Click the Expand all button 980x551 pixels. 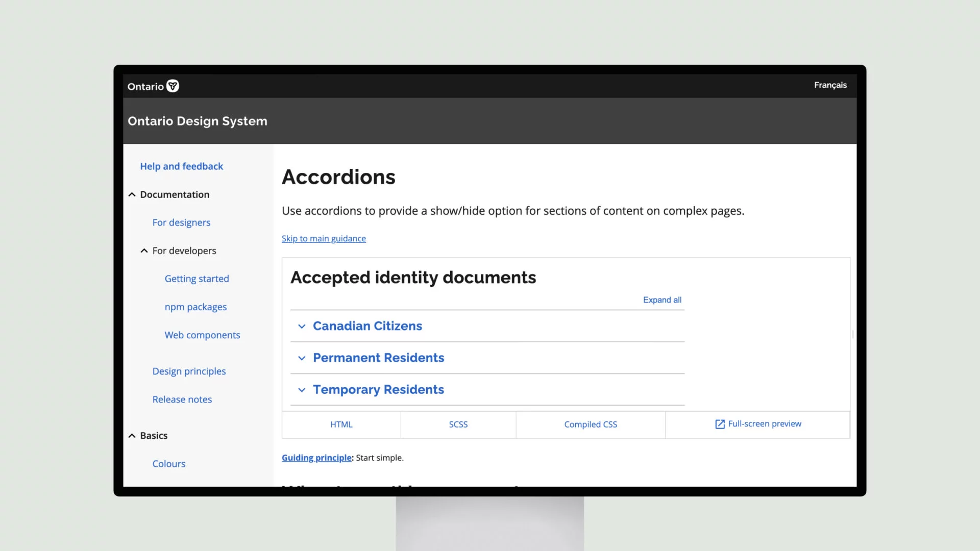click(663, 299)
